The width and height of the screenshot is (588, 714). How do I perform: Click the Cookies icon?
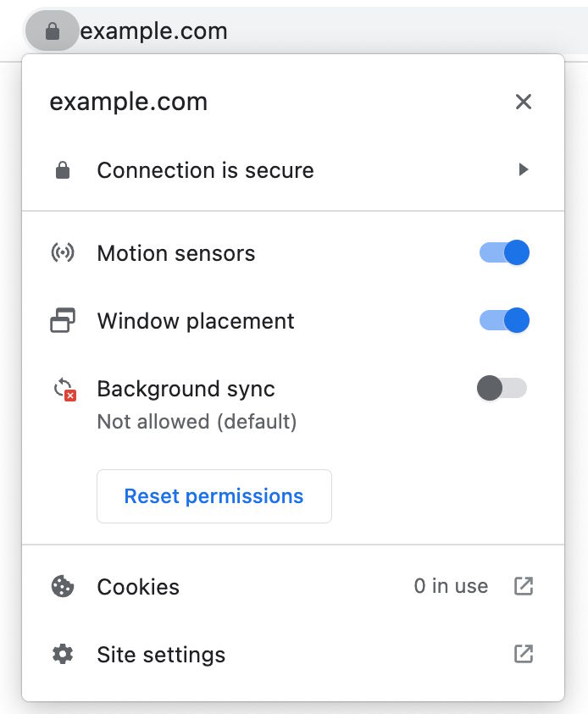coord(63,586)
